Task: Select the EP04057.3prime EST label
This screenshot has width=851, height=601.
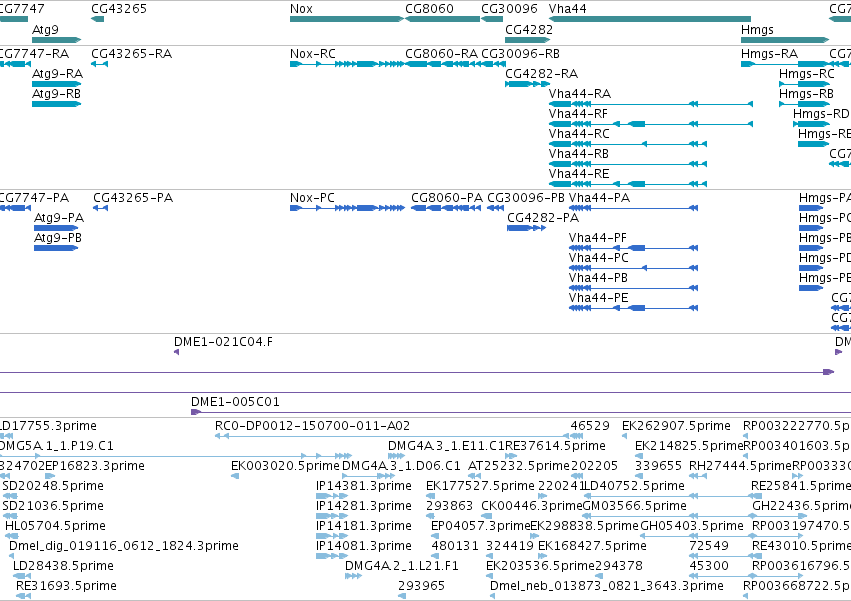Action: coord(480,526)
